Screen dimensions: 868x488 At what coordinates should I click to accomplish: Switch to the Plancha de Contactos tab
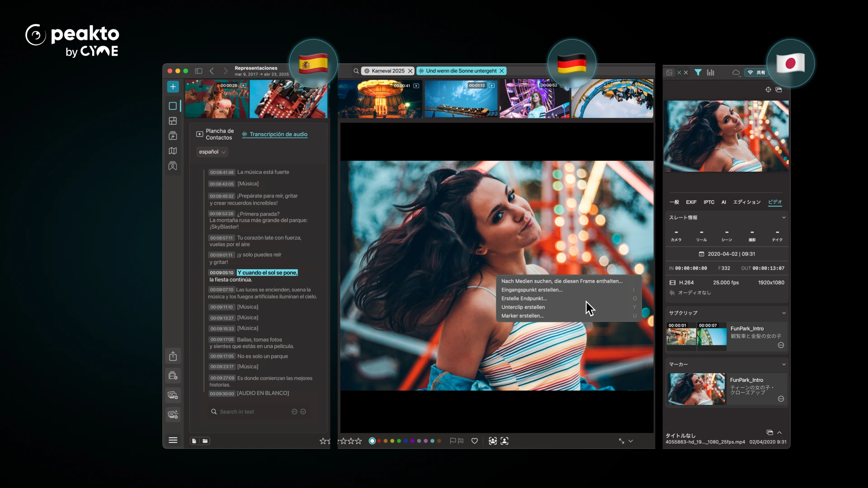(215, 134)
